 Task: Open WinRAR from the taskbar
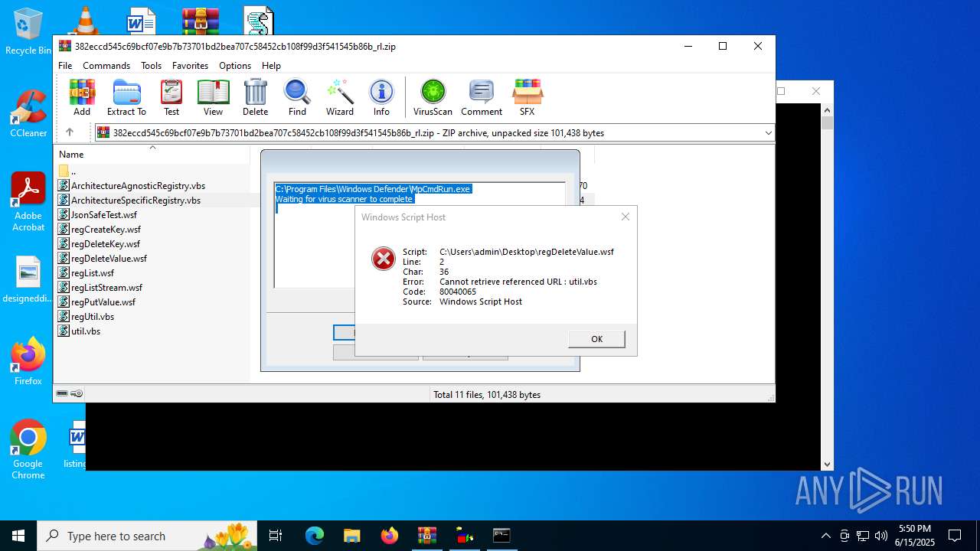pyautogui.click(x=427, y=536)
